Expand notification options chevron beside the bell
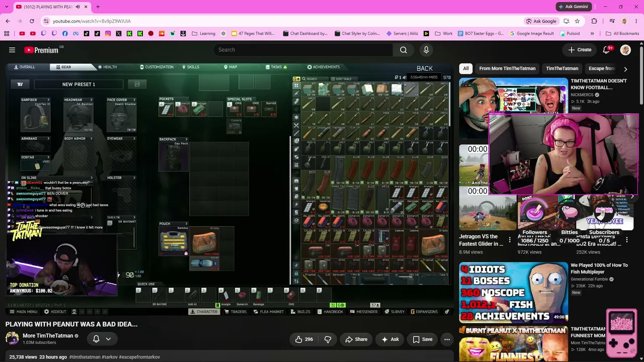This screenshot has width=644, height=362. (108, 339)
